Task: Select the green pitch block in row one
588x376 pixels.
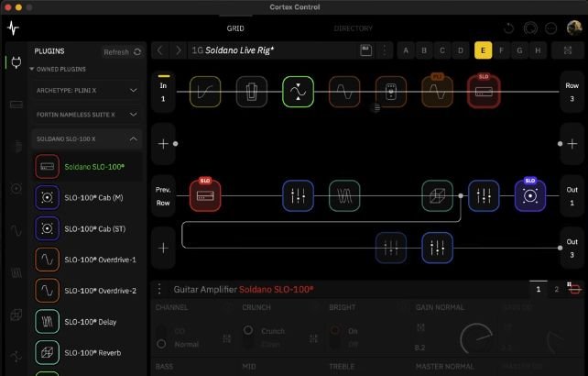Action: (x=299, y=92)
